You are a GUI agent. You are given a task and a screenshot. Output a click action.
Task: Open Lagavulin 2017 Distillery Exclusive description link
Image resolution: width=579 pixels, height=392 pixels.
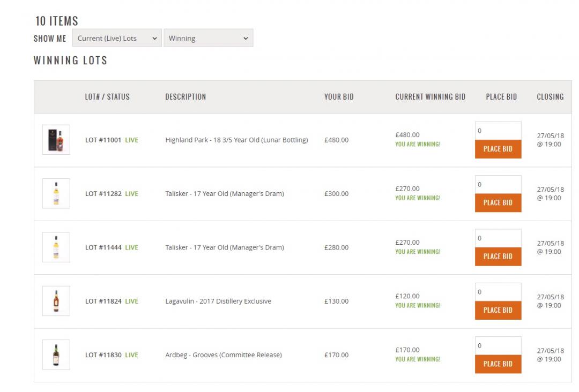pyautogui.click(x=218, y=301)
